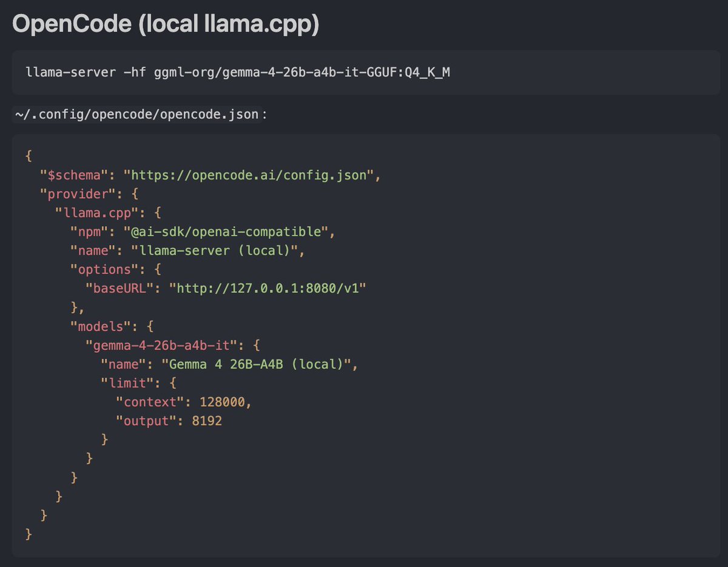
Task: Click the word llama-server starting the command
Action: click(x=63, y=73)
